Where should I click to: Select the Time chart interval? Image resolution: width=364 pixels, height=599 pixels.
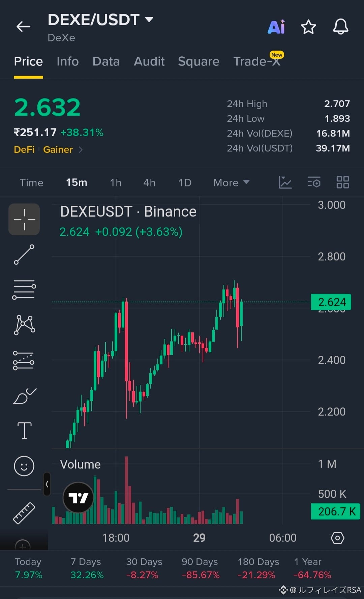[x=31, y=182]
